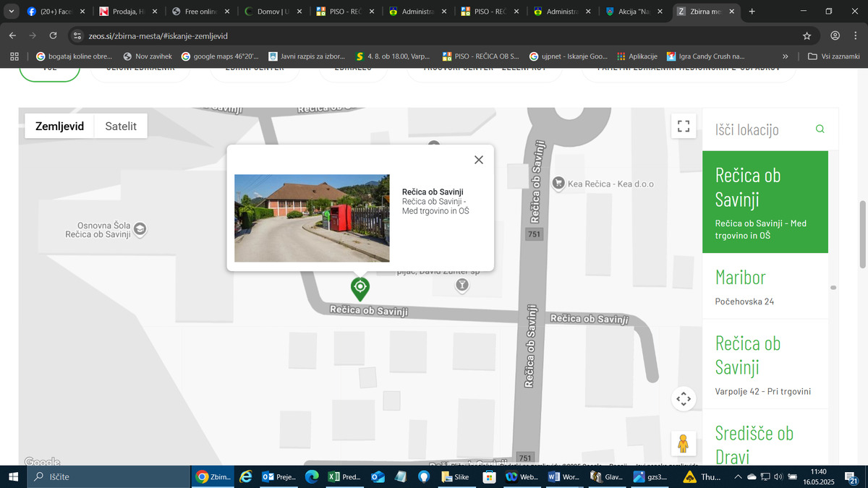Click the bar marker near David Zunter
Screen dimensions: 868x488
462,285
